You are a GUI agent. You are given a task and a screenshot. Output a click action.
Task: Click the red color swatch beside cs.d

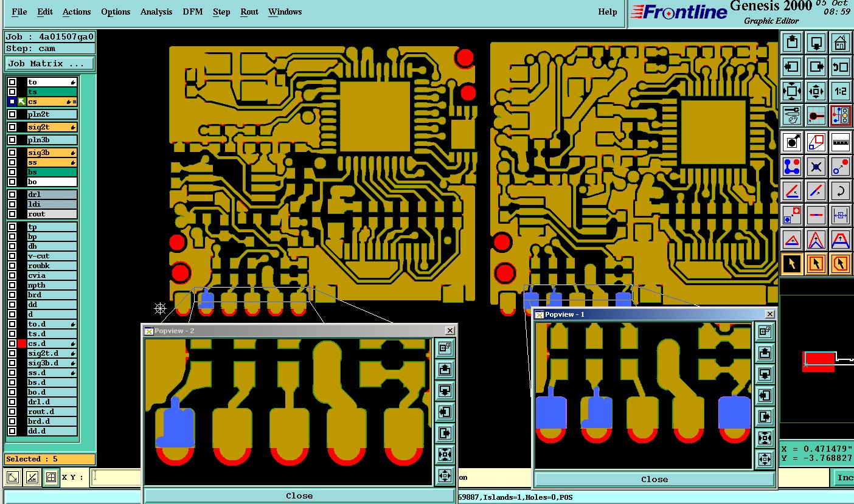pos(22,343)
